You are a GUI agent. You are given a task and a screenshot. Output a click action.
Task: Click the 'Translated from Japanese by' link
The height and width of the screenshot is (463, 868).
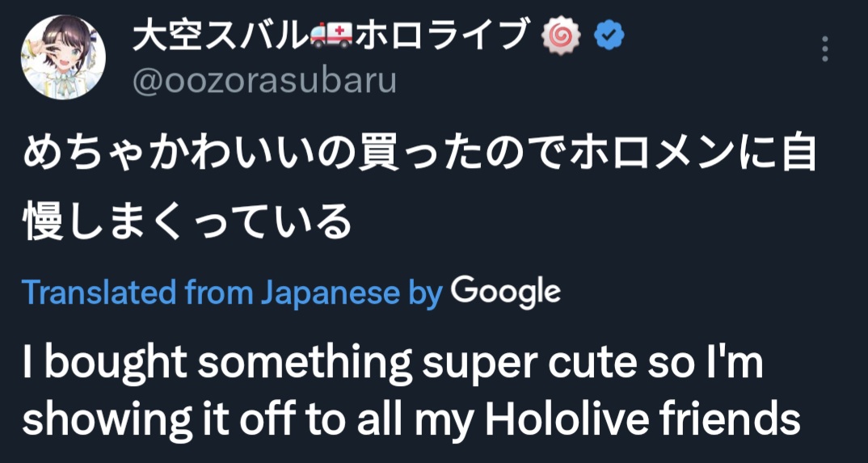click(x=233, y=294)
